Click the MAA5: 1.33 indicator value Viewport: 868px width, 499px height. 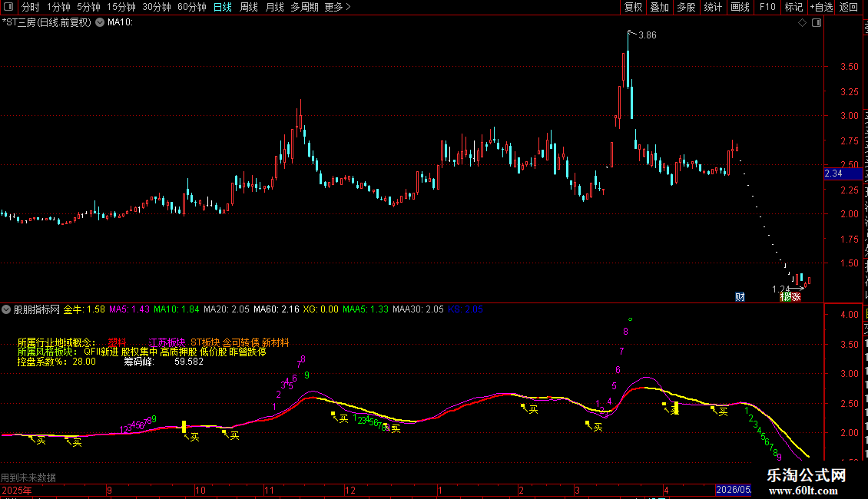click(x=366, y=309)
